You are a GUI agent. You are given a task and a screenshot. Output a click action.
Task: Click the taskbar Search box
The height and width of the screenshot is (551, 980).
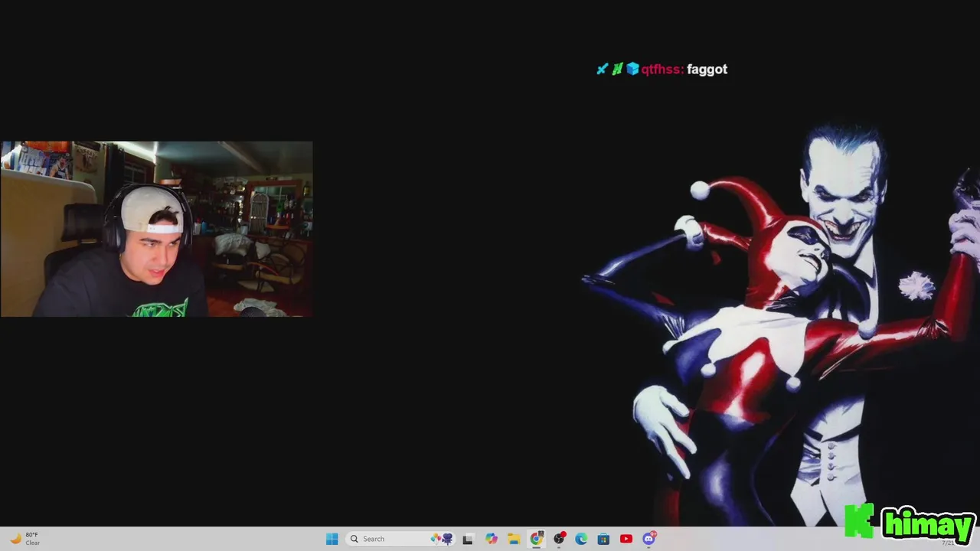[x=400, y=539]
